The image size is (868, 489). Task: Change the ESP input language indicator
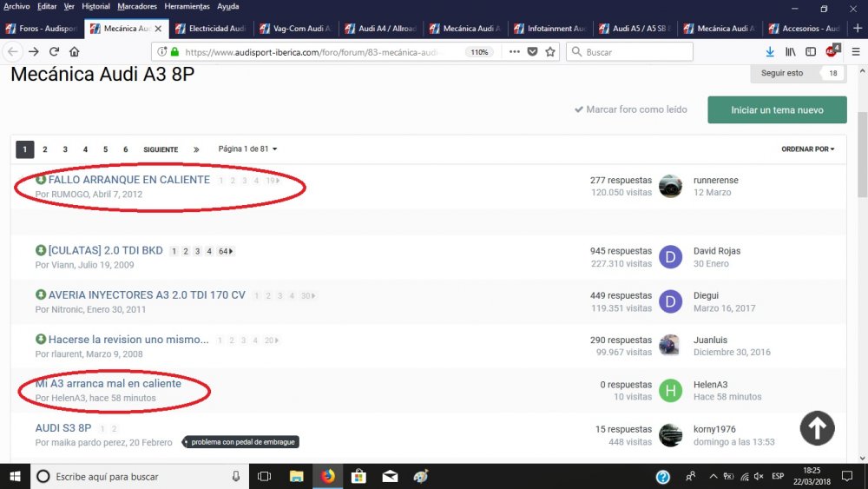pos(778,476)
